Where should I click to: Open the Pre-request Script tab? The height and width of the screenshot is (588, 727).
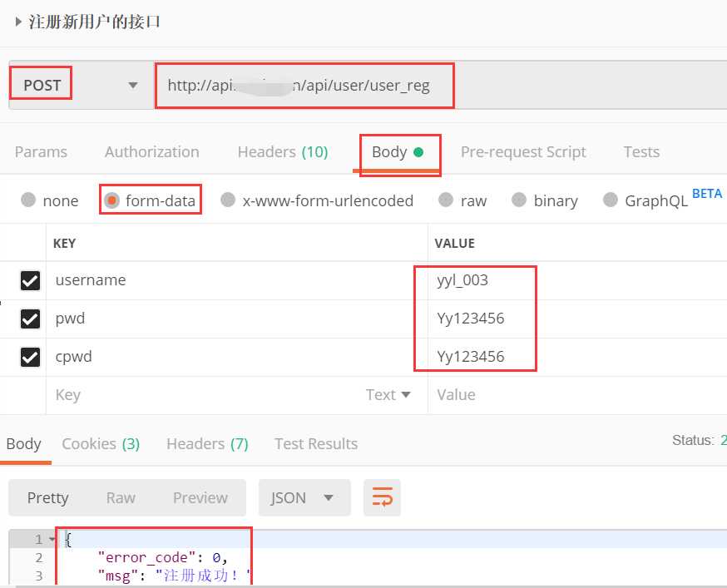click(523, 152)
